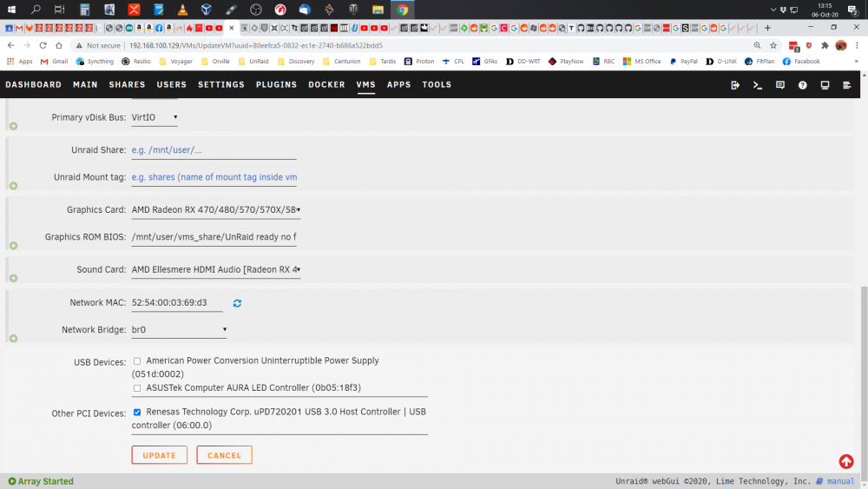Go back to previous page in Chrome

(11, 45)
